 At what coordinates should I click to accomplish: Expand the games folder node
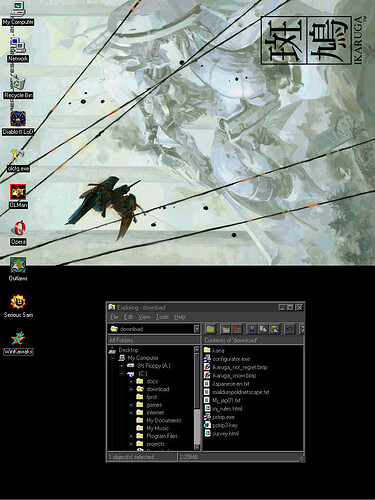tap(131, 405)
